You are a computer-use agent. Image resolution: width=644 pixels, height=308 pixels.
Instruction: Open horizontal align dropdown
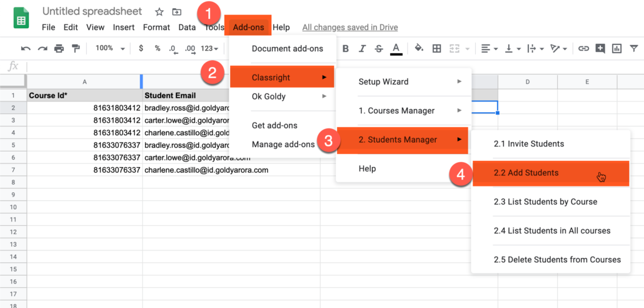(x=489, y=49)
